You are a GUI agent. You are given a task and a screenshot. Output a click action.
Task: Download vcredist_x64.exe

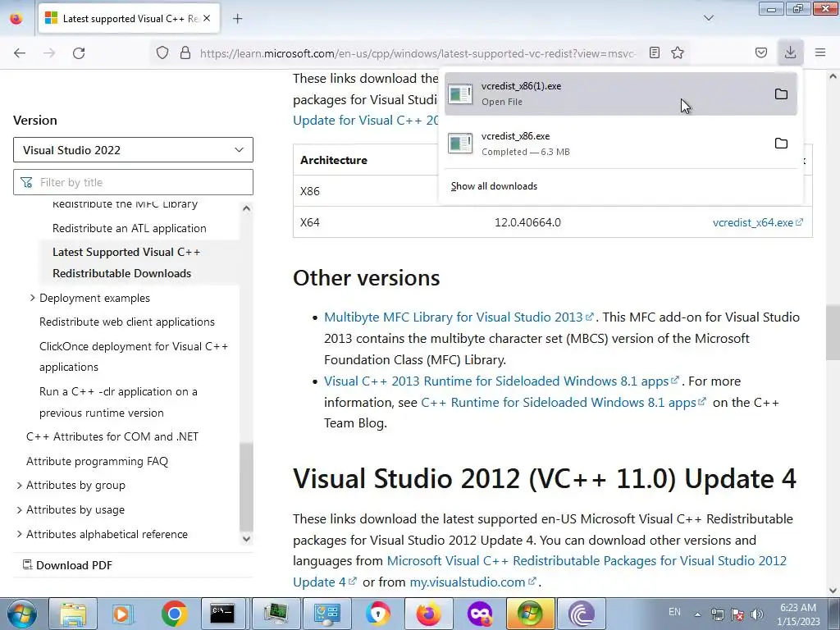click(x=757, y=222)
